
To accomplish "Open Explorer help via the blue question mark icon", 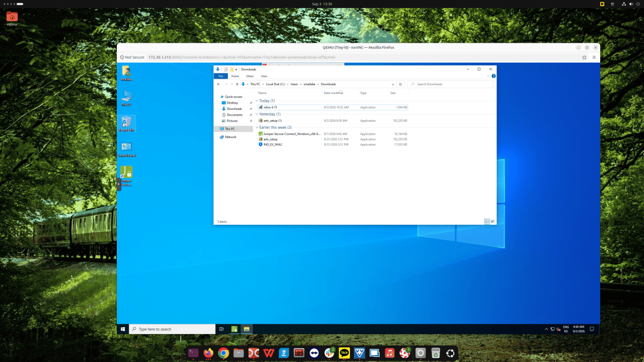I will pyautogui.click(x=494, y=76).
